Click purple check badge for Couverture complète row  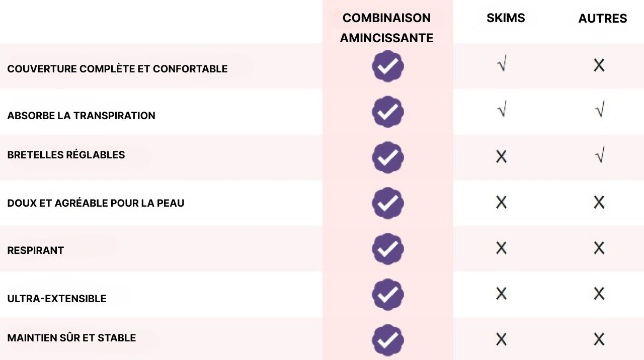tap(387, 66)
